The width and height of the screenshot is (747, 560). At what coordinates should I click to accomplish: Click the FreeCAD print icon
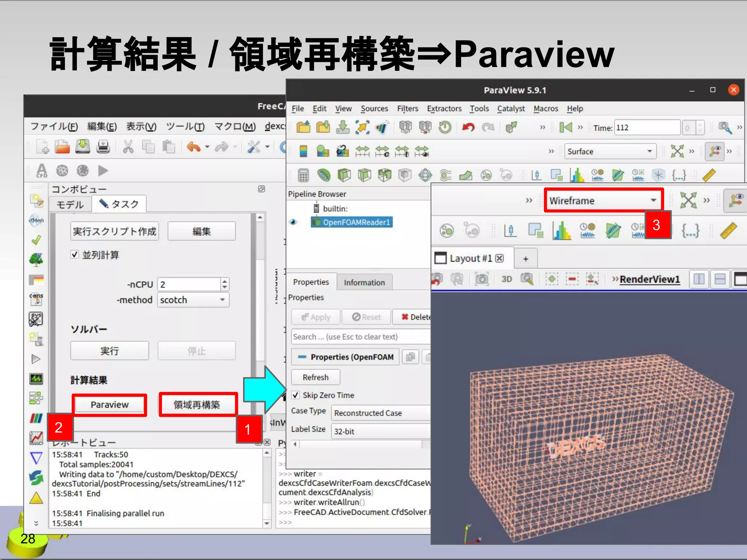click(103, 147)
